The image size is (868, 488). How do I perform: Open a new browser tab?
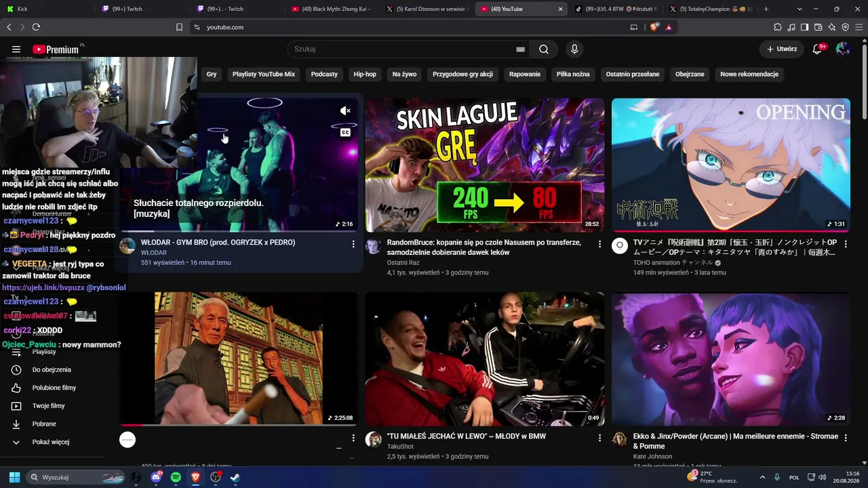click(766, 9)
